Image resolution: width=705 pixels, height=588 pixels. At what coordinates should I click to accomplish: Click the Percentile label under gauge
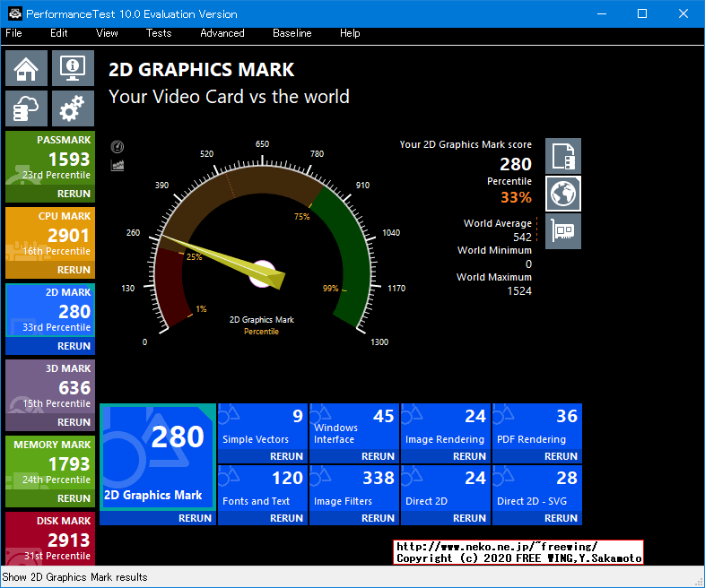click(x=261, y=332)
